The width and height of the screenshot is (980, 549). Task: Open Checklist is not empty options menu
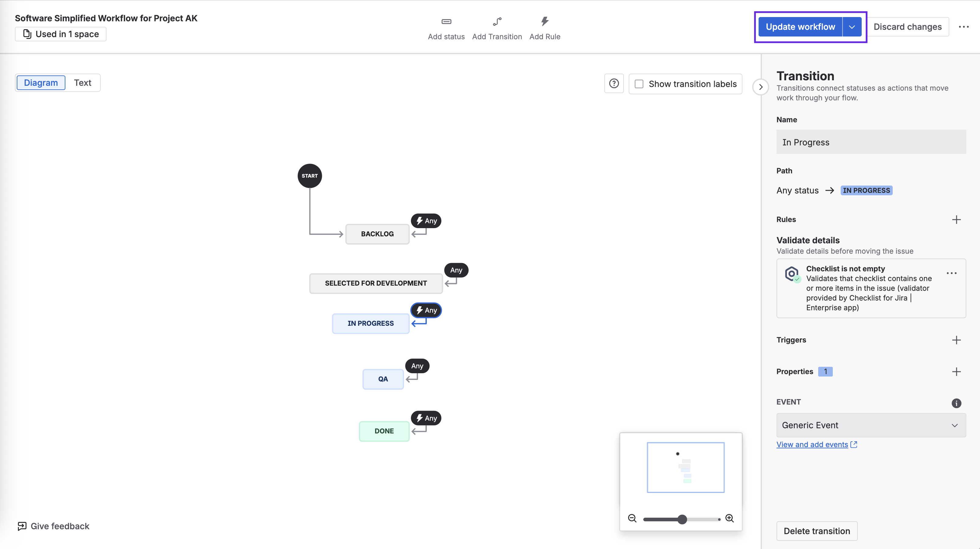pyautogui.click(x=951, y=273)
